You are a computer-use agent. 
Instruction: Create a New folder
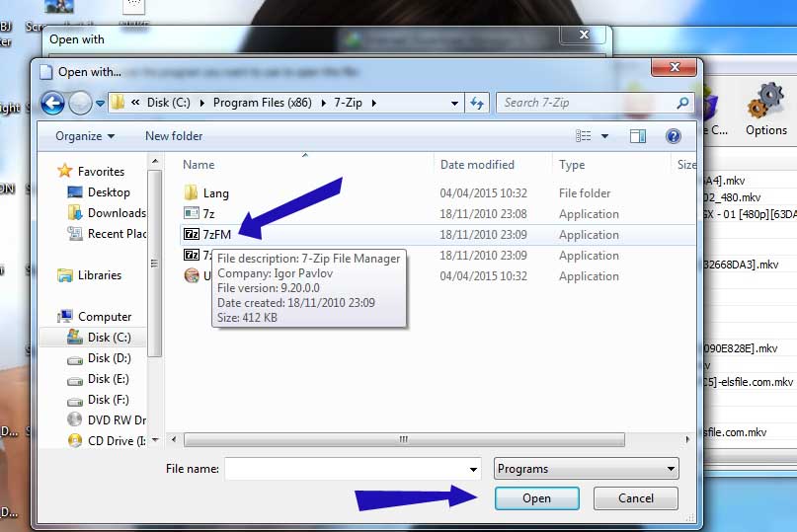174,136
